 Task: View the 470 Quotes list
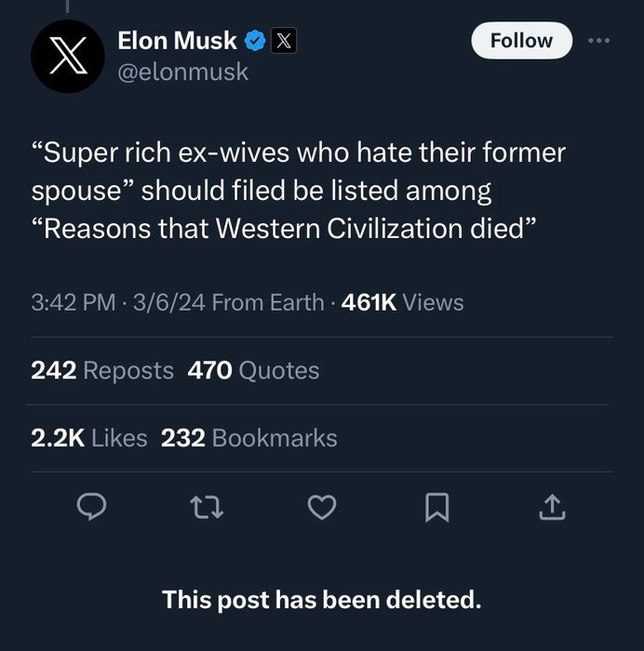pyautogui.click(x=253, y=370)
